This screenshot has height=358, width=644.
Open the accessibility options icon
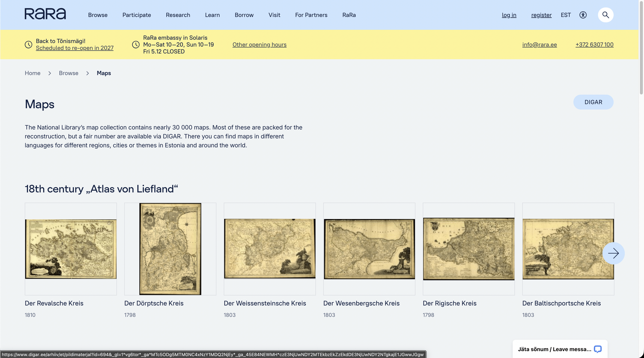pyautogui.click(x=583, y=15)
